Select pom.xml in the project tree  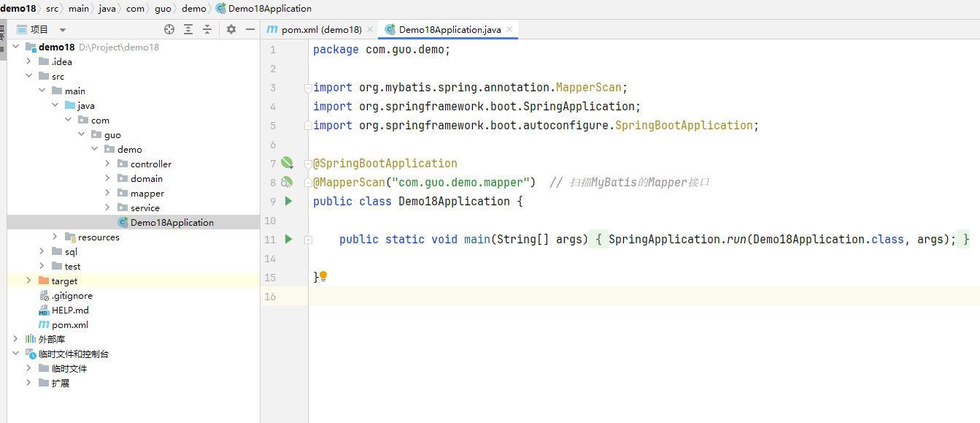pyautogui.click(x=69, y=324)
